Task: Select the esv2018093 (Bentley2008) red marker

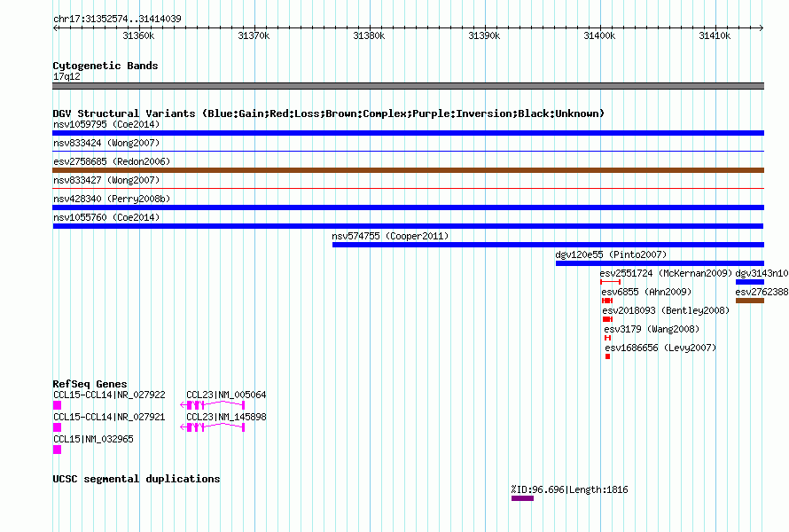Action: pyautogui.click(x=607, y=319)
